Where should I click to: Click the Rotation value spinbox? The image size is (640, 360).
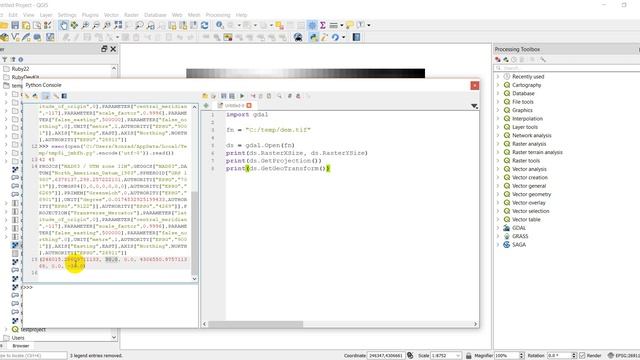(x=562, y=356)
